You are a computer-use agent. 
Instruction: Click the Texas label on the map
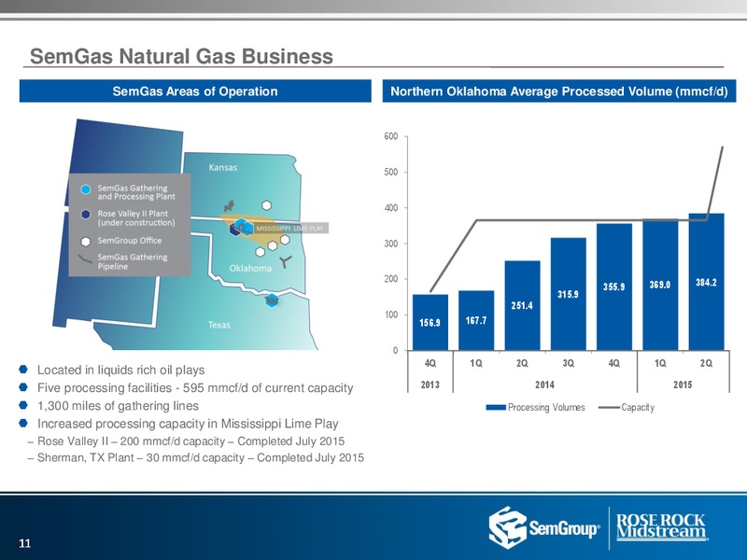pos(219,325)
